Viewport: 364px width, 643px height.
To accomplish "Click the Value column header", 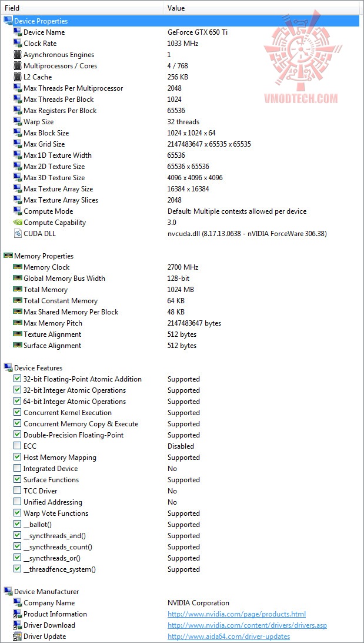I will click(262, 8).
